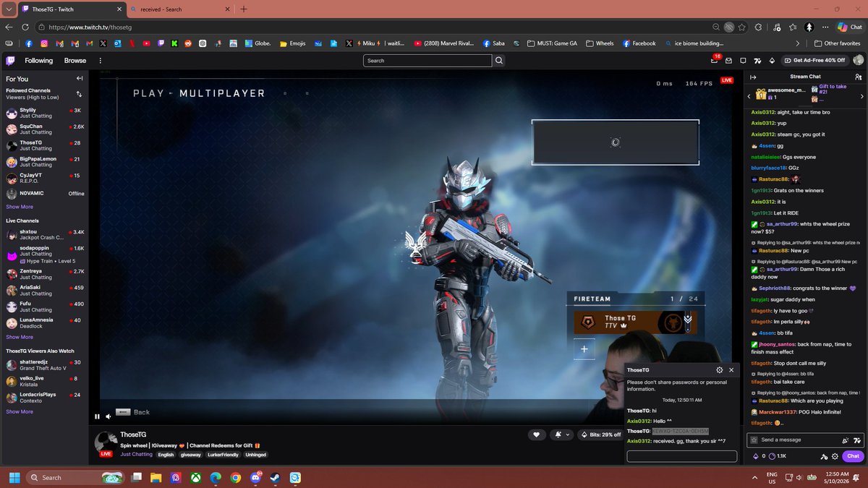Open the Twitch home logo
Screen dimensions: 868x488
[12, 61]
